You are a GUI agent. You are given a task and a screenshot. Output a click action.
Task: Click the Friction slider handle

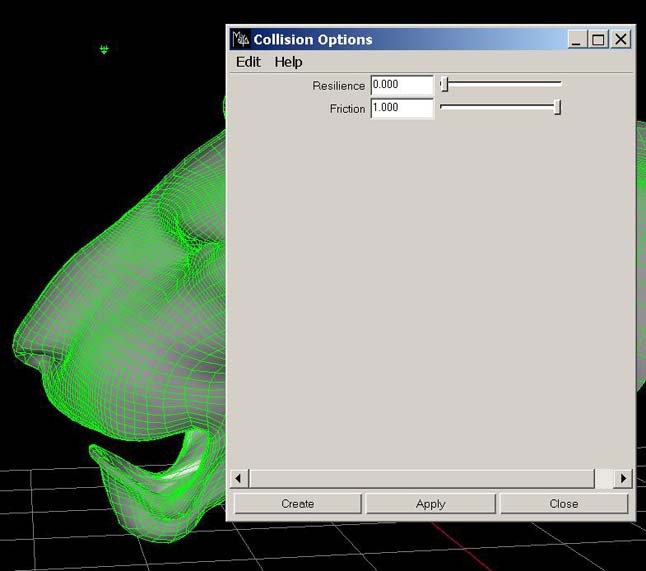pyautogui.click(x=557, y=108)
